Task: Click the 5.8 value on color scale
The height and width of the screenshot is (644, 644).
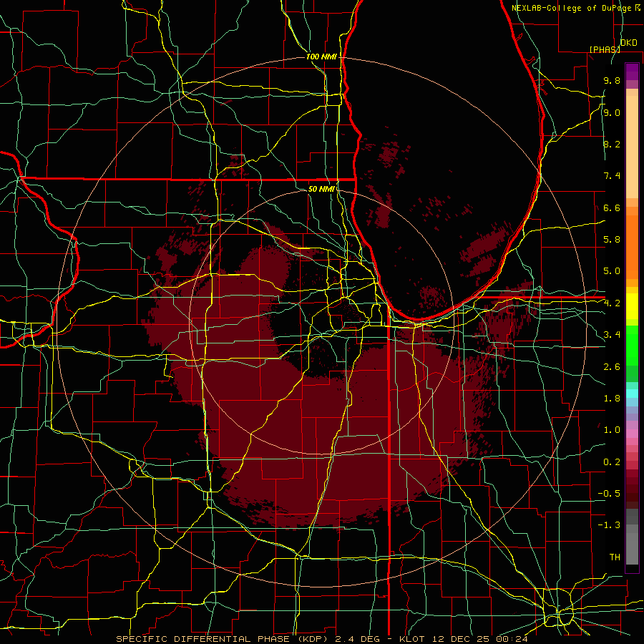Action: pyautogui.click(x=612, y=240)
